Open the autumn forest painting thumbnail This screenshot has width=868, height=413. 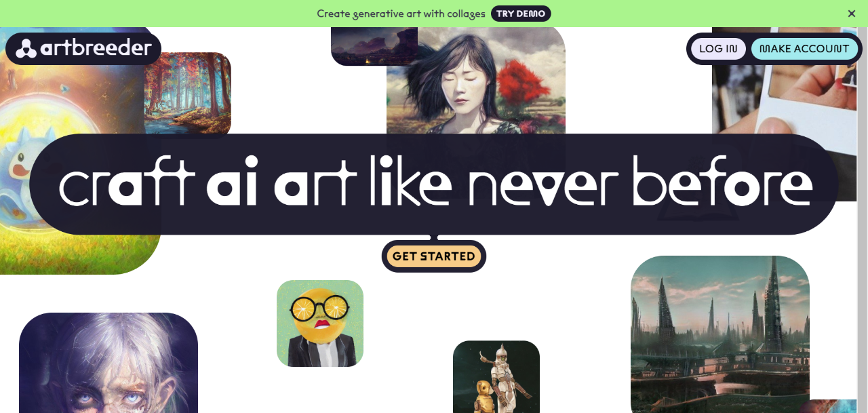[x=188, y=93]
